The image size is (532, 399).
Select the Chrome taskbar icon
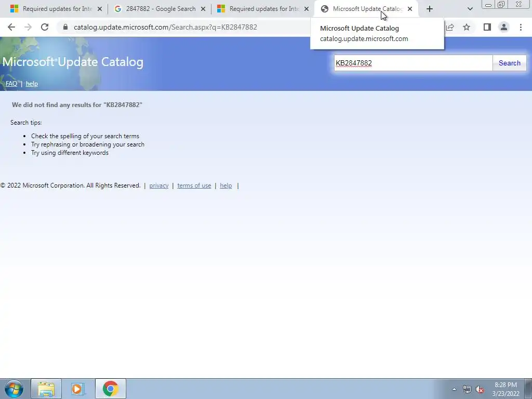pyautogui.click(x=111, y=389)
